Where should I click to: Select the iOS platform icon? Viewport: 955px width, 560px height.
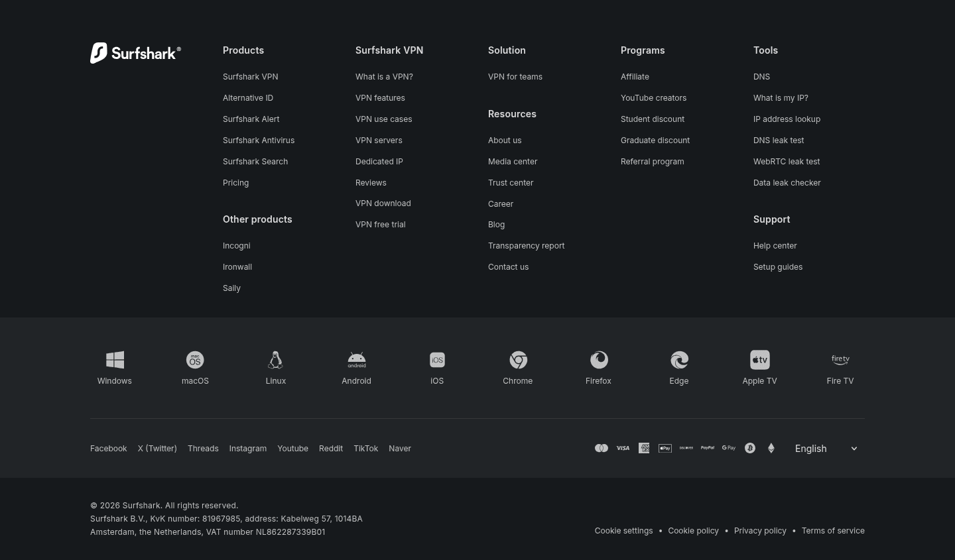(437, 360)
